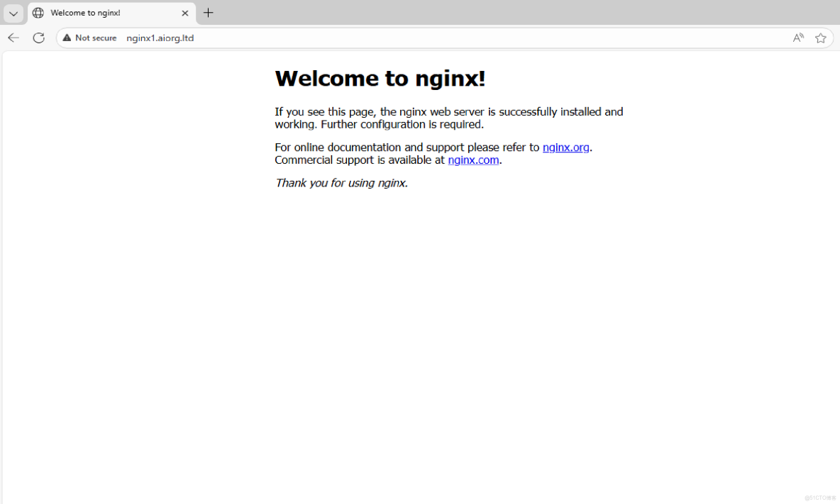
Task: Follow the nginx.org link
Action: [x=565, y=147]
